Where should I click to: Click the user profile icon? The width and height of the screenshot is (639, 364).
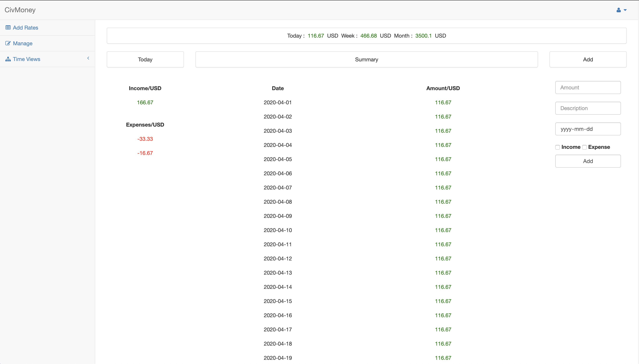click(x=618, y=10)
